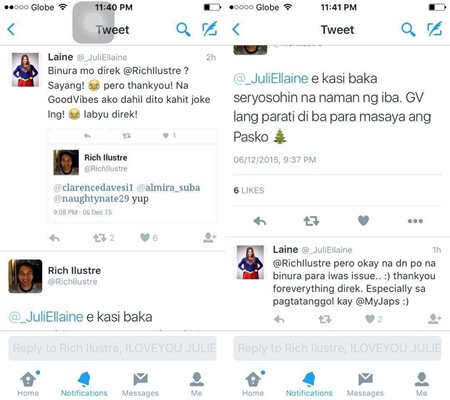
Task: Open search in the left Tweet header
Action: [183, 29]
